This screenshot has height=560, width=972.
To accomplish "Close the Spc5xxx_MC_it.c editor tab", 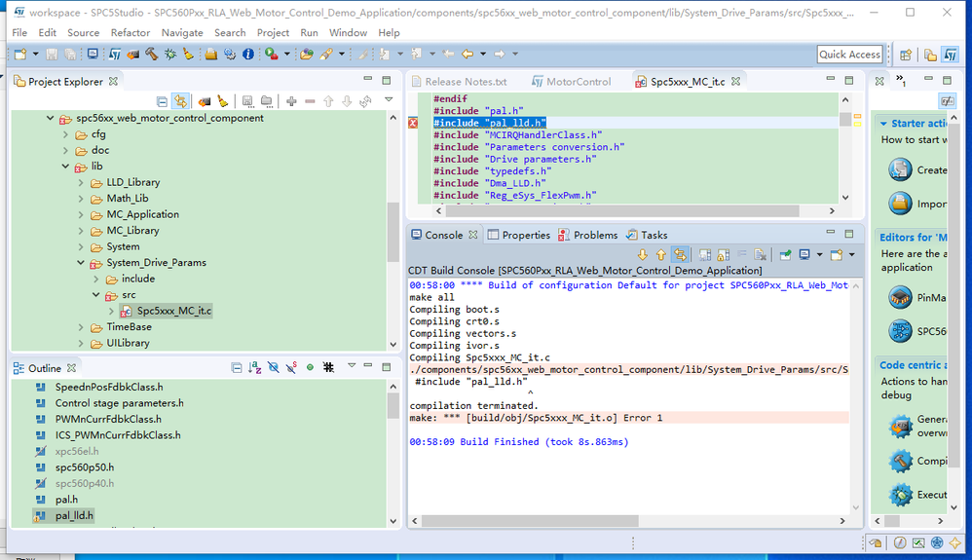I will tap(736, 81).
